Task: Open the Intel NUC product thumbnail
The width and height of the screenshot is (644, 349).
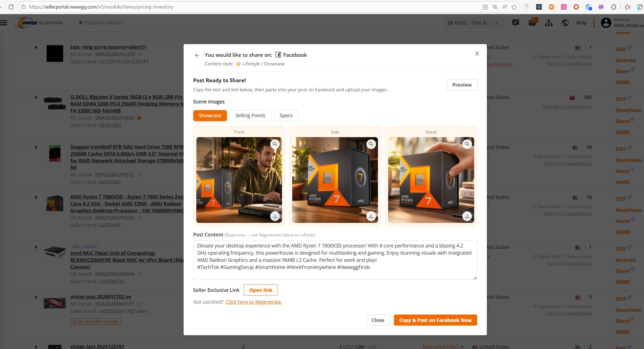Action: point(55,253)
